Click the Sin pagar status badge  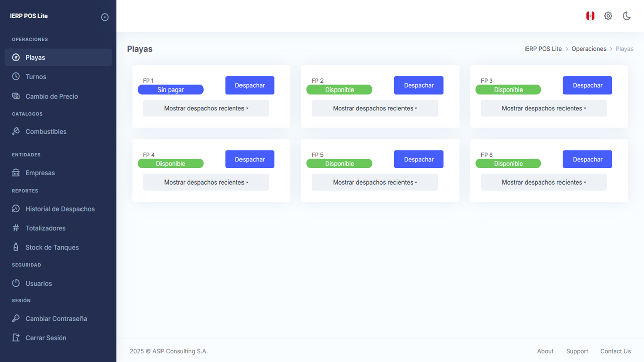(x=171, y=90)
